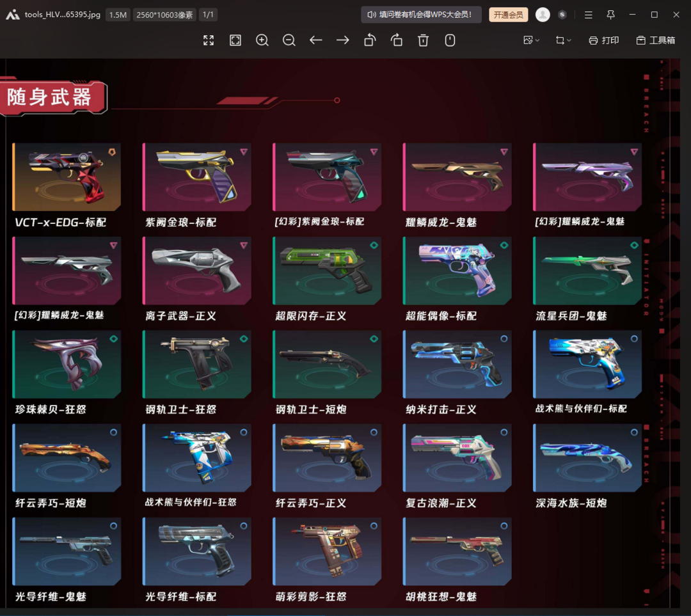Open the 填问卷有机会得WPS大会员 survey banner
The width and height of the screenshot is (691, 616).
421,15
